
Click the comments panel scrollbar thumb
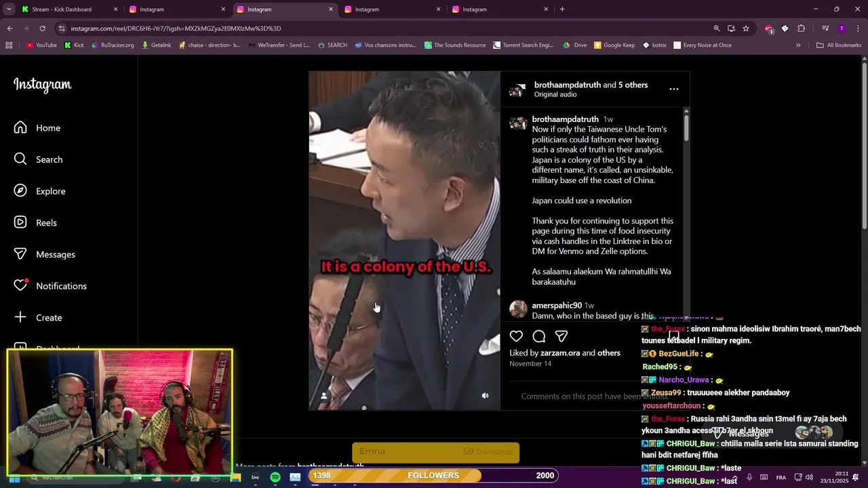[686, 127]
